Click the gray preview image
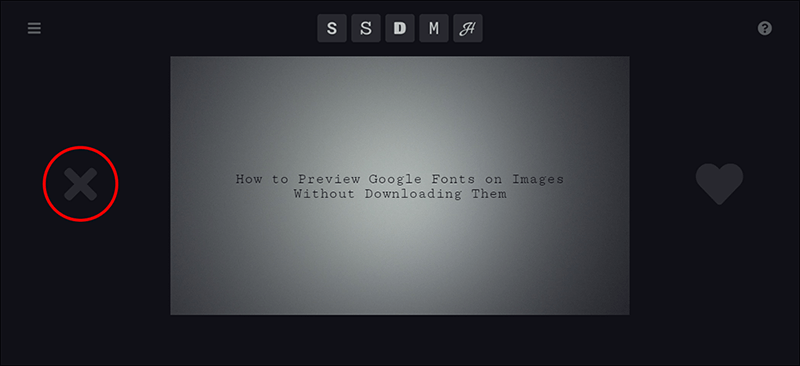 tap(400, 185)
